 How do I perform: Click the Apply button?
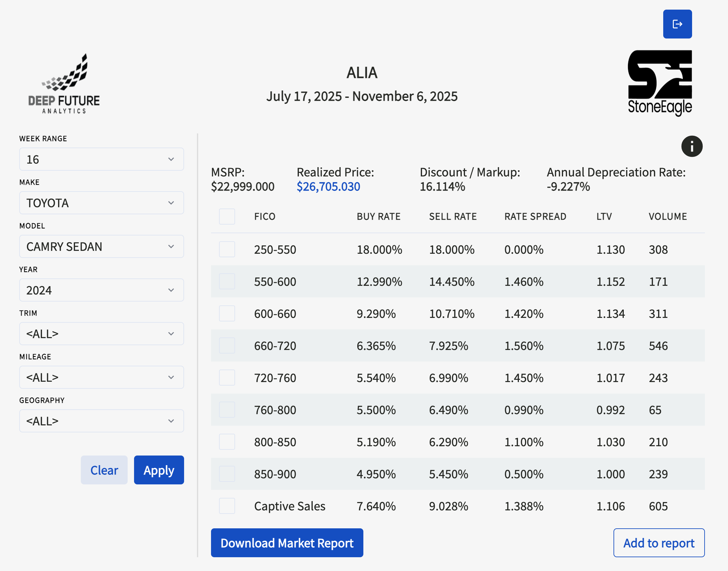pyautogui.click(x=159, y=470)
